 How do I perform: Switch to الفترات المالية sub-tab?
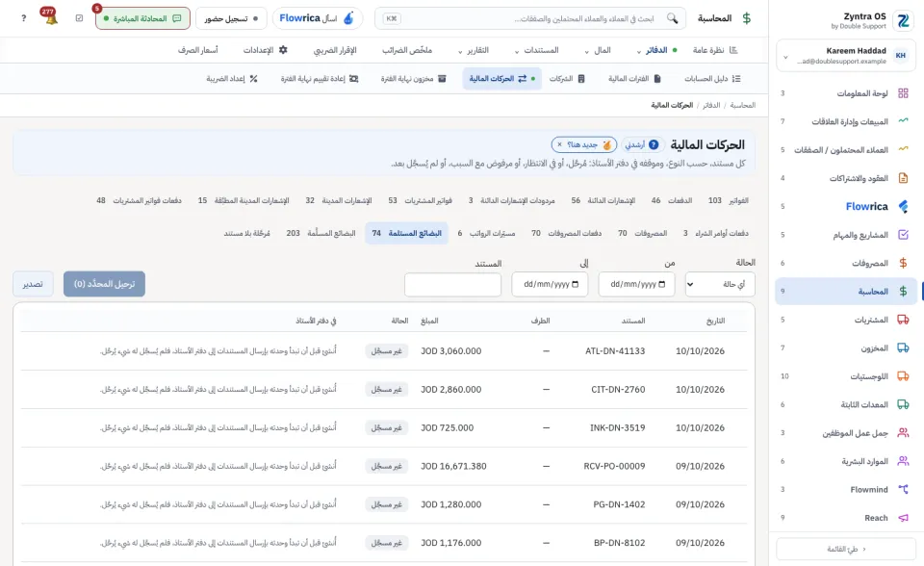(x=634, y=78)
